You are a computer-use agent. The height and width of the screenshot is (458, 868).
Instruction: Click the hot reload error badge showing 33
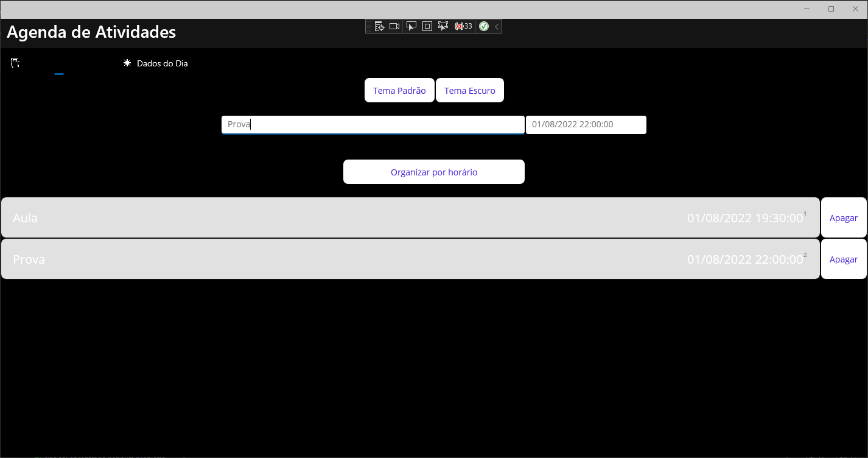[x=463, y=26]
